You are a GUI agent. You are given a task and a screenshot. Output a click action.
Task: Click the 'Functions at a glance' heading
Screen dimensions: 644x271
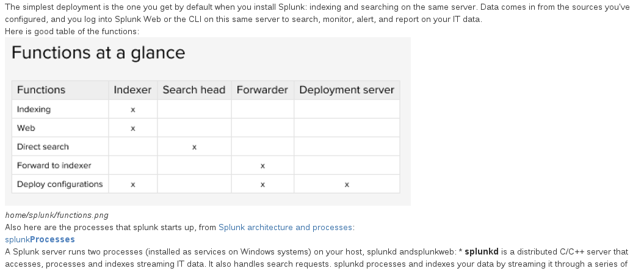(x=98, y=52)
